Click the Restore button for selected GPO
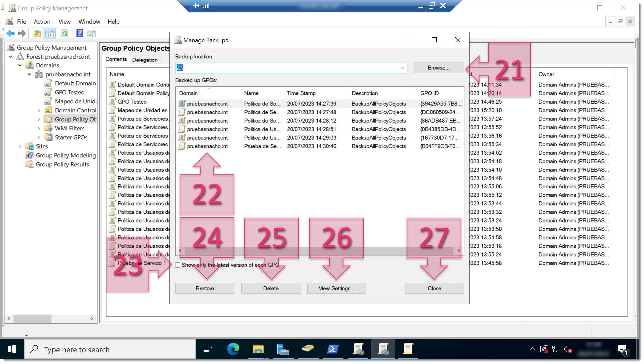 (x=205, y=288)
